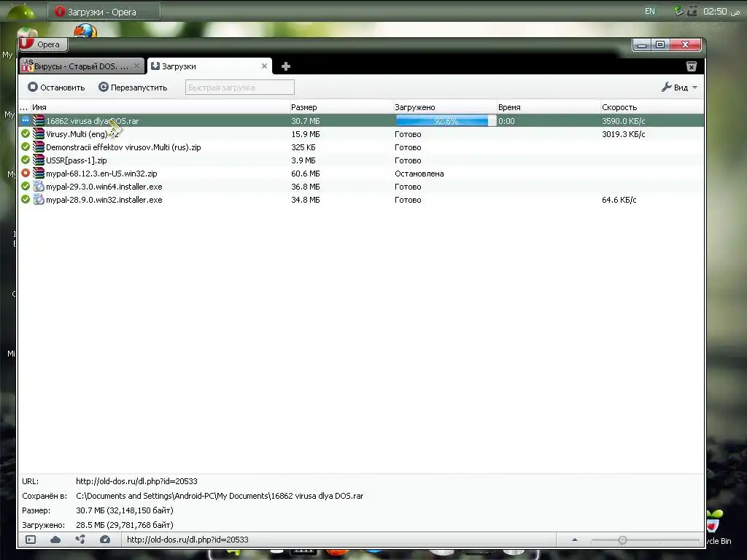Select the mypal-29.3.0.win64.installer.exe download
747x560 pixels.
click(x=361, y=187)
